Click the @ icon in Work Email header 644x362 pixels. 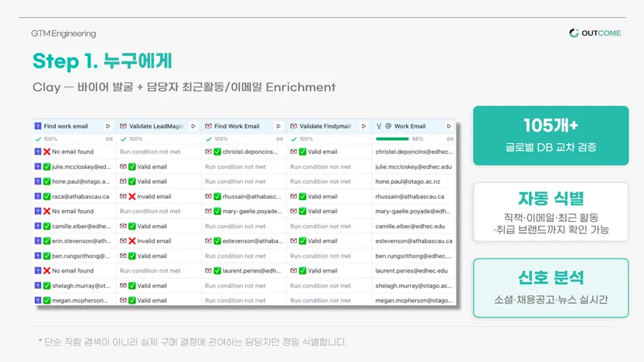388,126
